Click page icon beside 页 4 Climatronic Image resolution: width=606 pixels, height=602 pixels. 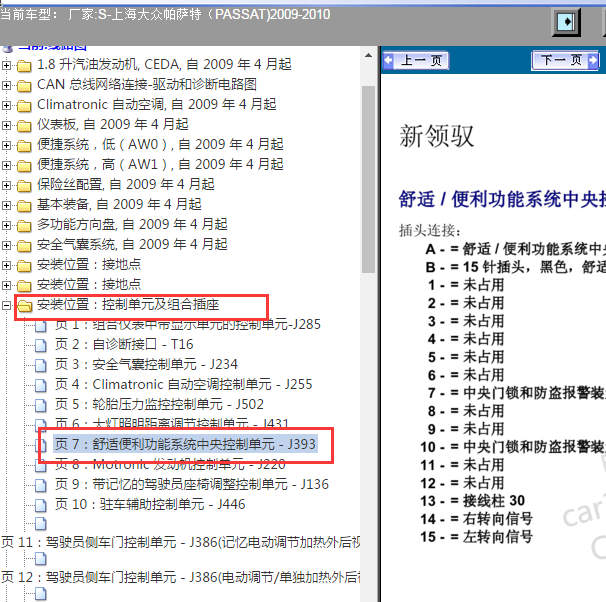(41, 385)
